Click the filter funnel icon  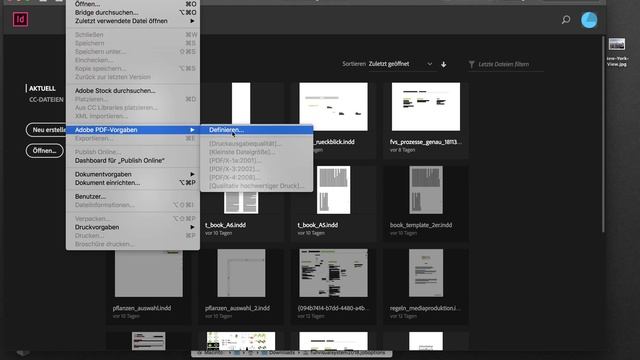point(472,64)
